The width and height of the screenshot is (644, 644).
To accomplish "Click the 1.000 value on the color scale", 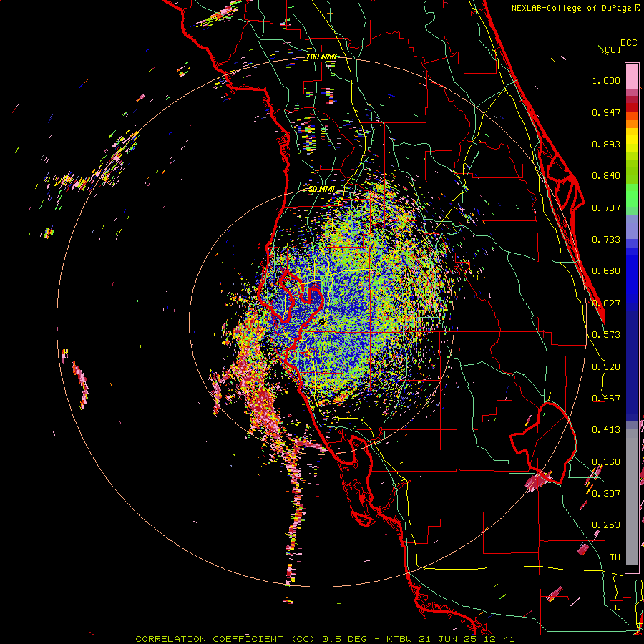I will [606, 80].
